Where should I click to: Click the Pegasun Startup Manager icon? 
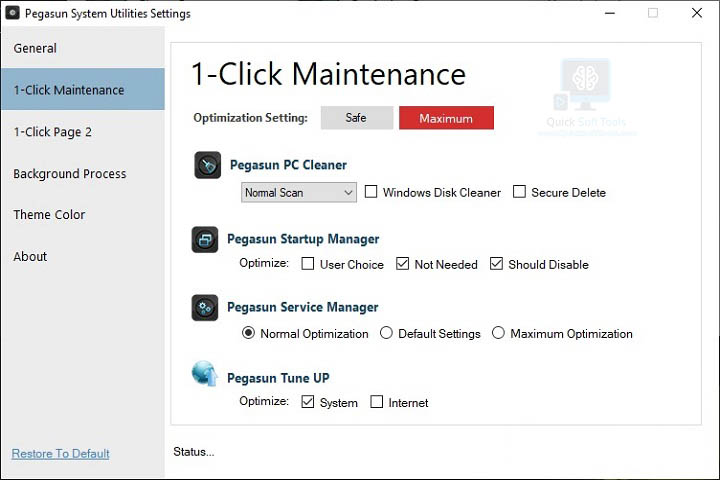coord(205,239)
